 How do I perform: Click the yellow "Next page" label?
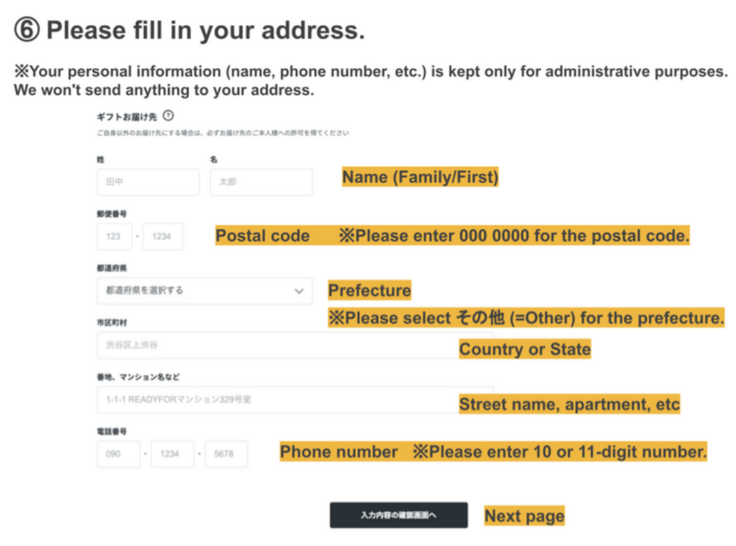tap(524, 516)
